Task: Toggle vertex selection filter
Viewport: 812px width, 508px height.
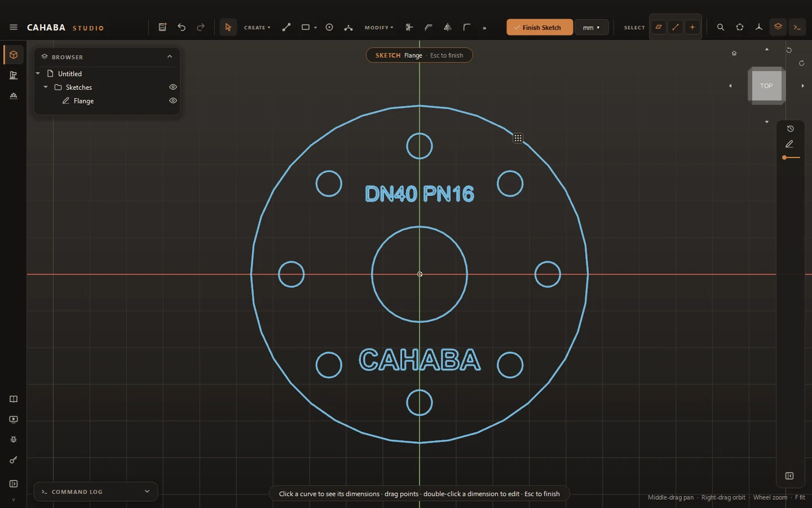Action: [692, 27]
